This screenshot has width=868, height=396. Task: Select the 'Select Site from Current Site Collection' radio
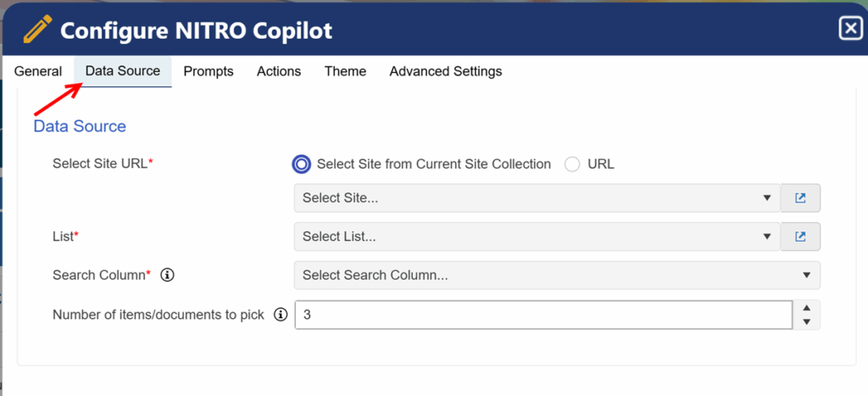pos(302,165)
